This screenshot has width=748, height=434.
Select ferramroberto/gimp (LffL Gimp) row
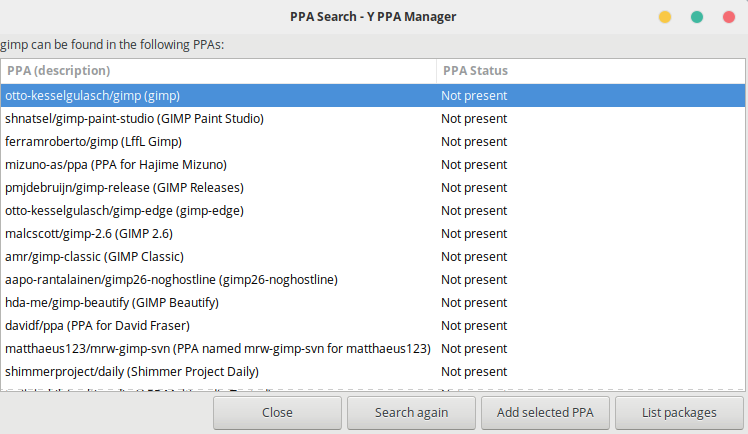[373, 142]
